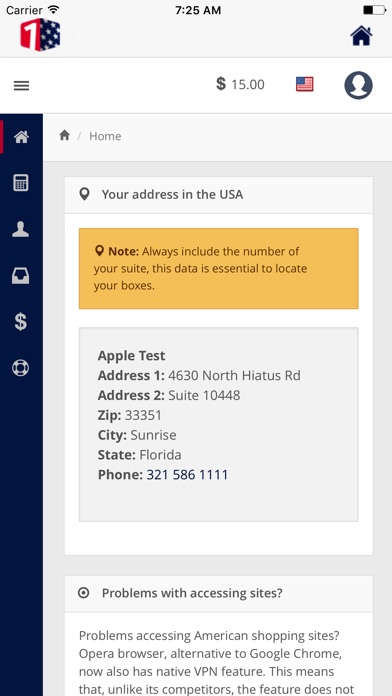Open the dollar payments sidebar icon
Viewport: 392px width, 696px height.
tap(21, 322)
